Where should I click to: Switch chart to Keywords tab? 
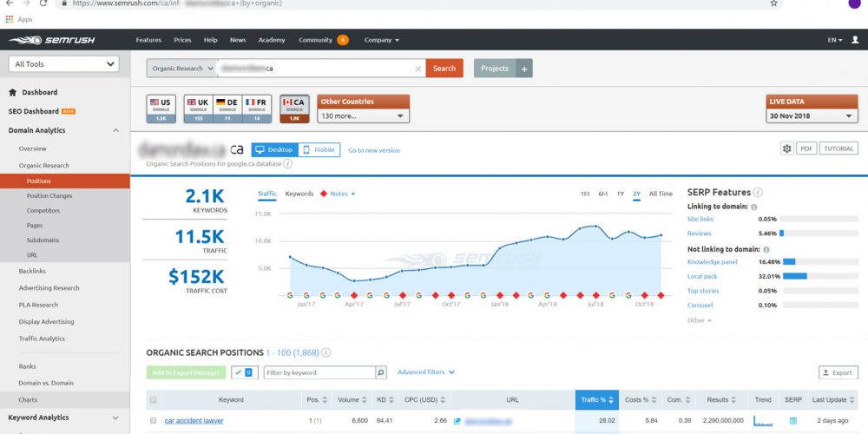click(299, 194)
